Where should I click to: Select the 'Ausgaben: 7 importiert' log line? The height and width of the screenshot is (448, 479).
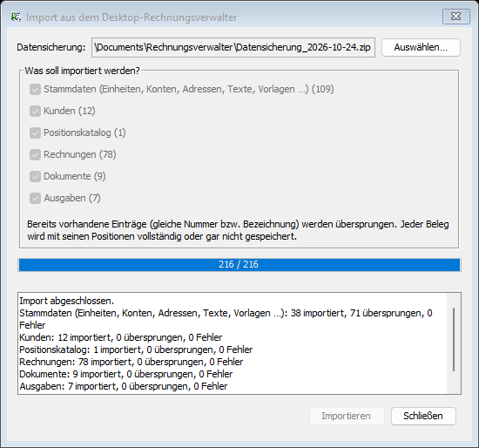(x=124, y=386)
